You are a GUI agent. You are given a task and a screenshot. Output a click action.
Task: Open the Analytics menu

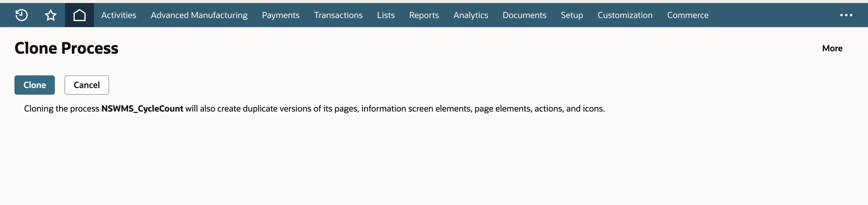(x=471, y=15)
